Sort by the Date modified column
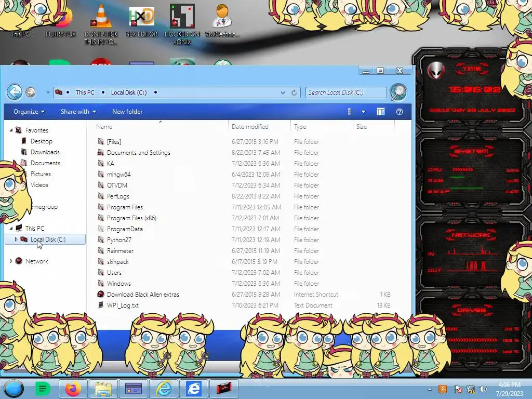The image size is (532, 399). (250, 127)
